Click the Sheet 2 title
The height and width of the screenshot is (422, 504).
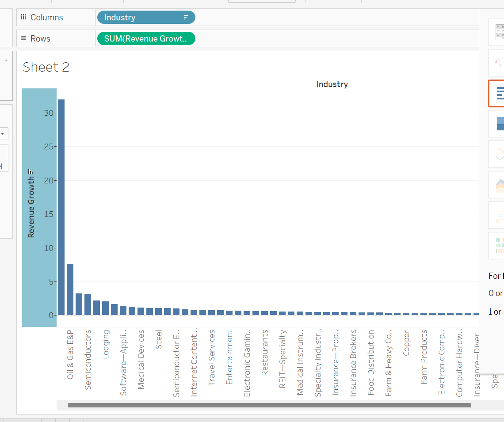coord(46,67)
